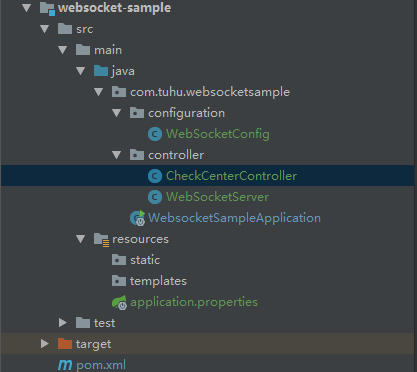Viewport: 417px width, 372px height.
Task: Select the static folder
Action: coord(136,260)
